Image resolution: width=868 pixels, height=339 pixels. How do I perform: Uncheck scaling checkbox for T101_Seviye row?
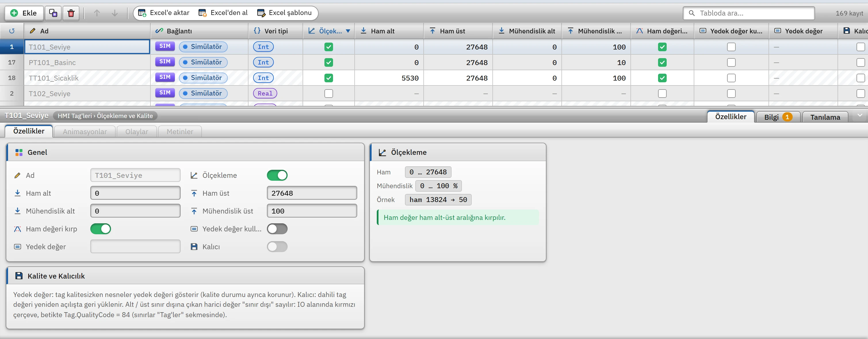(x=328, y=47)
